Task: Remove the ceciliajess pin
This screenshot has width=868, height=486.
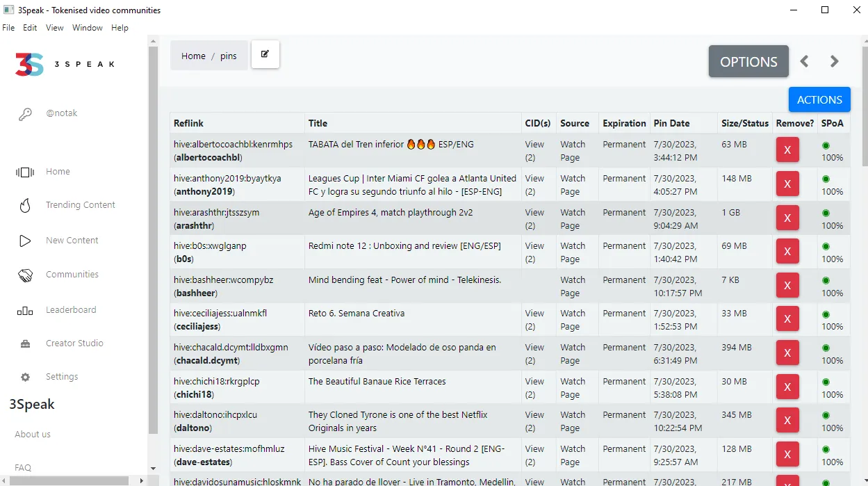Action: coord(787,319)
